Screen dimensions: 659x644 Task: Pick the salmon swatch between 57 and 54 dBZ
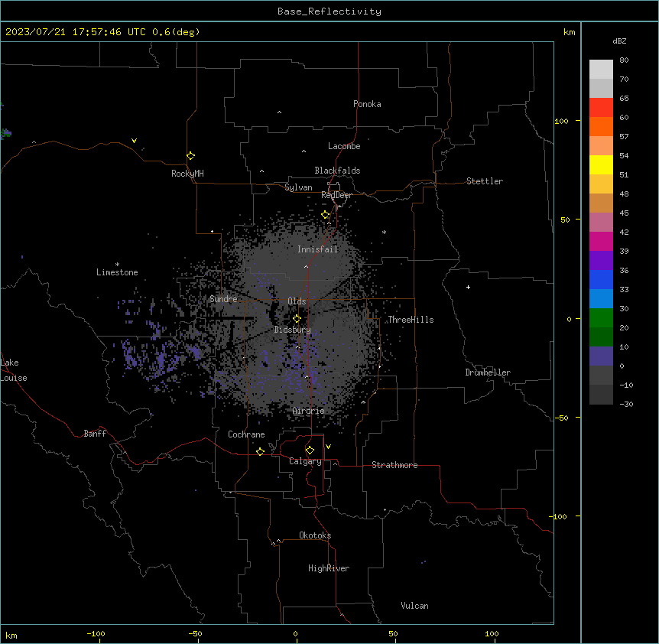(601, 146)
